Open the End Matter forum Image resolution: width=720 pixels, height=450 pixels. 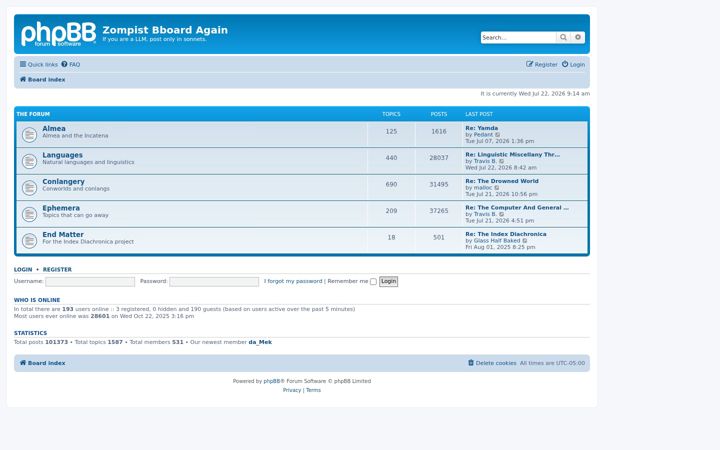tap(63, 235)
